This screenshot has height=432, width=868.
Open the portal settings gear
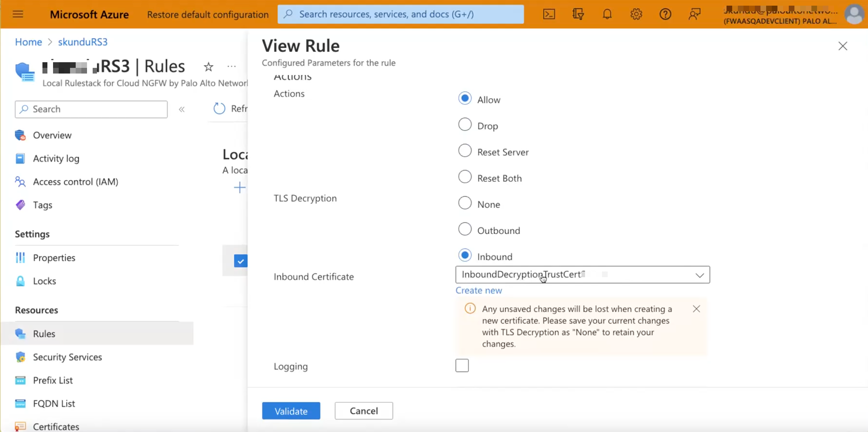point(636,14)
